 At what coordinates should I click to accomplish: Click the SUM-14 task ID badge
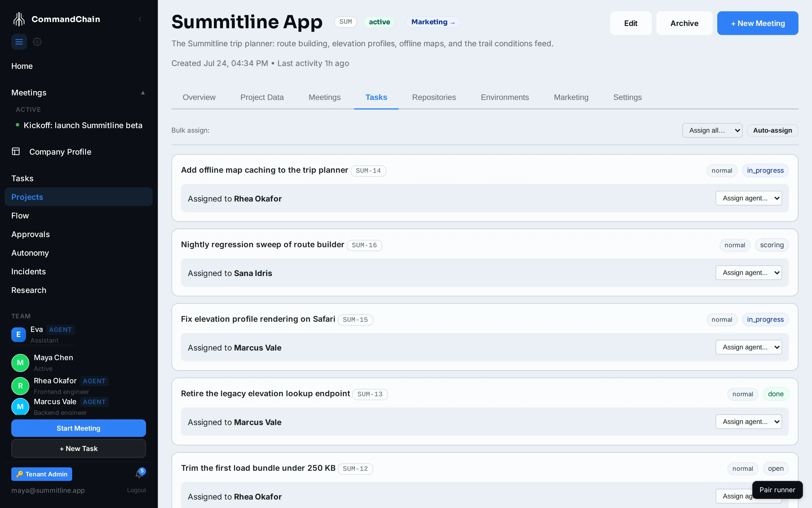click(x=368, y=171)
